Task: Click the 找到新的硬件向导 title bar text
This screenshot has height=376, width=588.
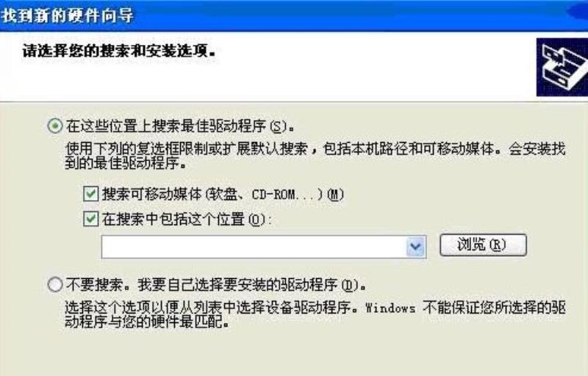Action: click(x=68, y=15)
